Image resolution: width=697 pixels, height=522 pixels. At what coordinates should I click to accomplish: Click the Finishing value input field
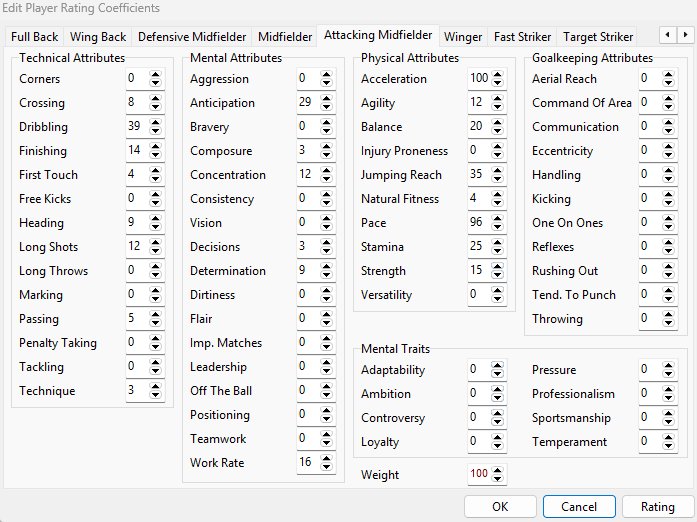(x=135, y=151)
